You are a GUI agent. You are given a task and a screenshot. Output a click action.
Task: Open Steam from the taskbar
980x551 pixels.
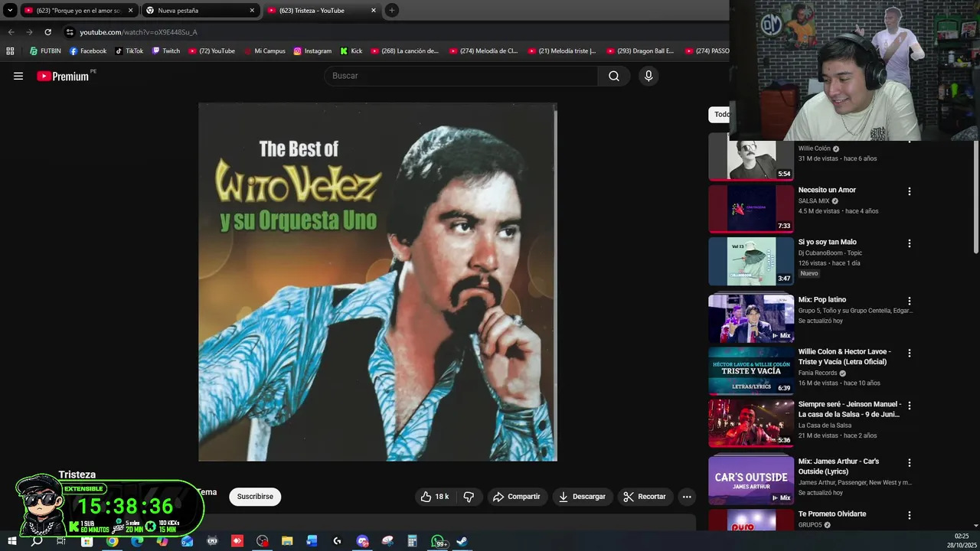tap(462, 541)
